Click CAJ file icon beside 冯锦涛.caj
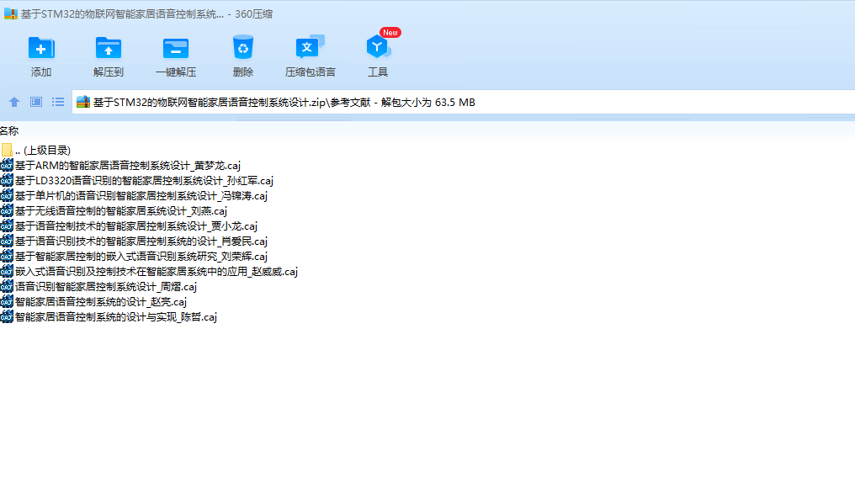Image resolution: width=855 pixels, height=504 pixels. (7, 196)
